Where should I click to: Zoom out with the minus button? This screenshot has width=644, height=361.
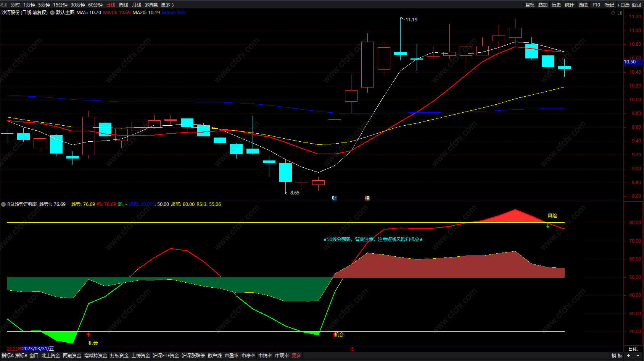tap(638, 356)
